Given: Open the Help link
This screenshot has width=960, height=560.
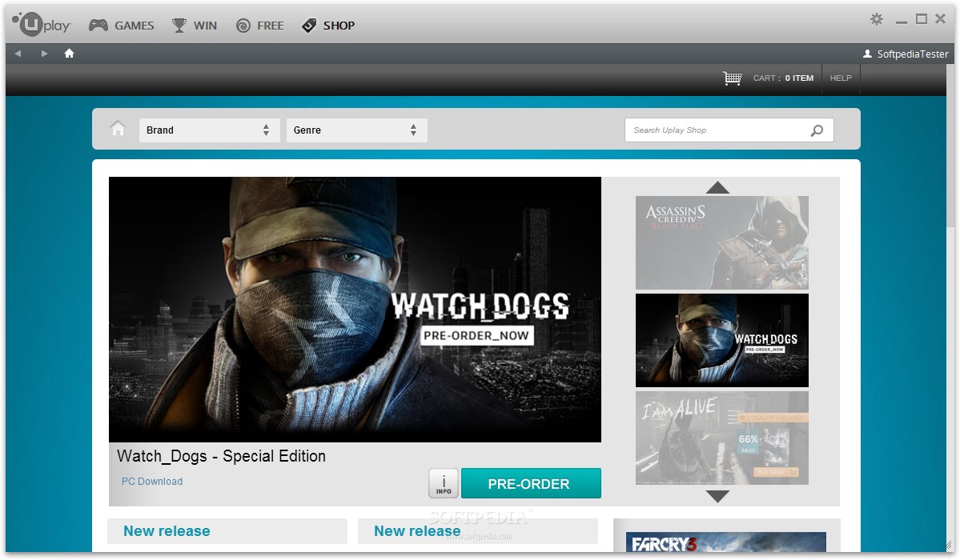Looking at the screenshot, I should click(x=841, y=78).
